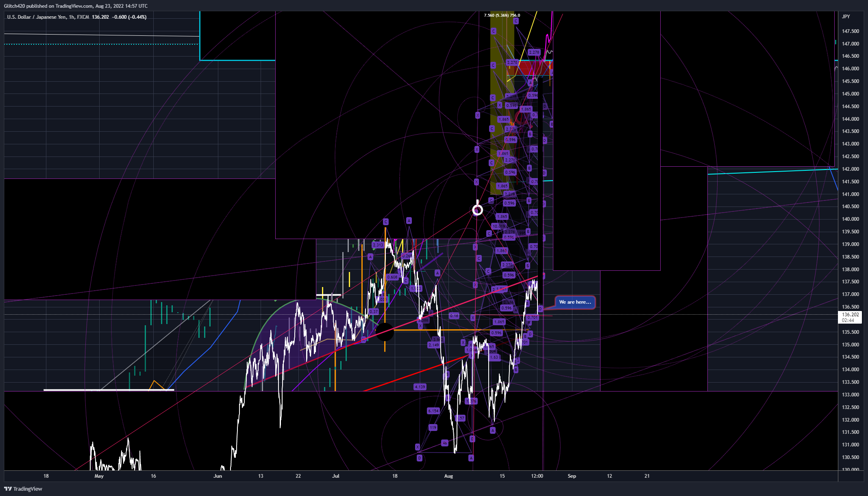This screenshot has width=868, height=496.
Task: Click the 16 date label on the time axis
Action: coord(153,476)
